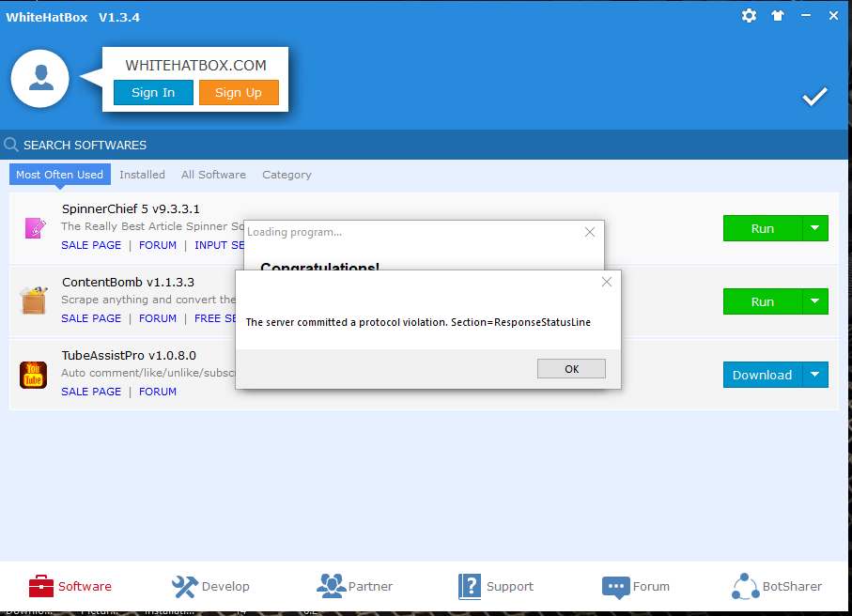
Task: Expand the SpinnerChief Run dropdown arrow
Action: (814, 228)
